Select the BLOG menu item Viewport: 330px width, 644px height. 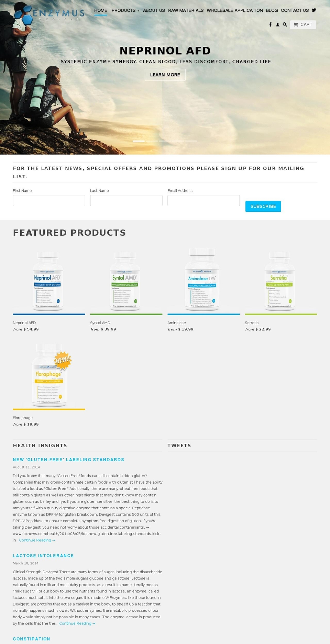272,10
